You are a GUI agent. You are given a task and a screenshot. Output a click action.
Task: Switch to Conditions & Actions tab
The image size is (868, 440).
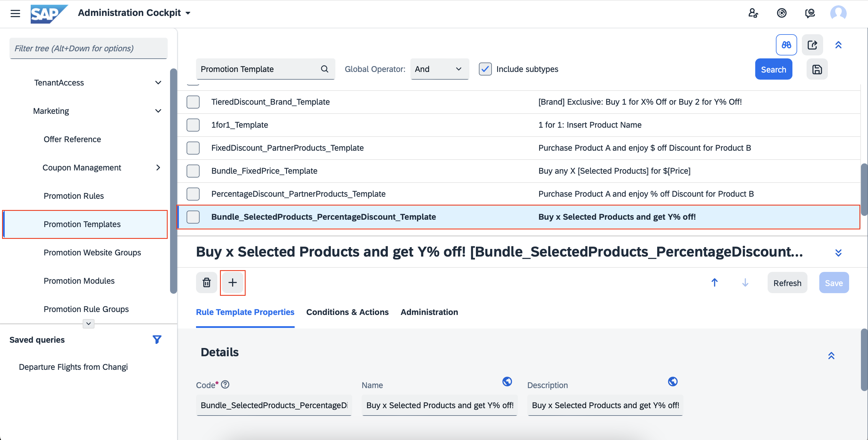347,312
